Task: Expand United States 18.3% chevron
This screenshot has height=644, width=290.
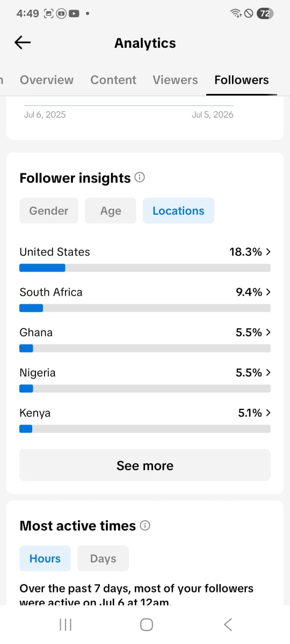Action: coord(268,252)
